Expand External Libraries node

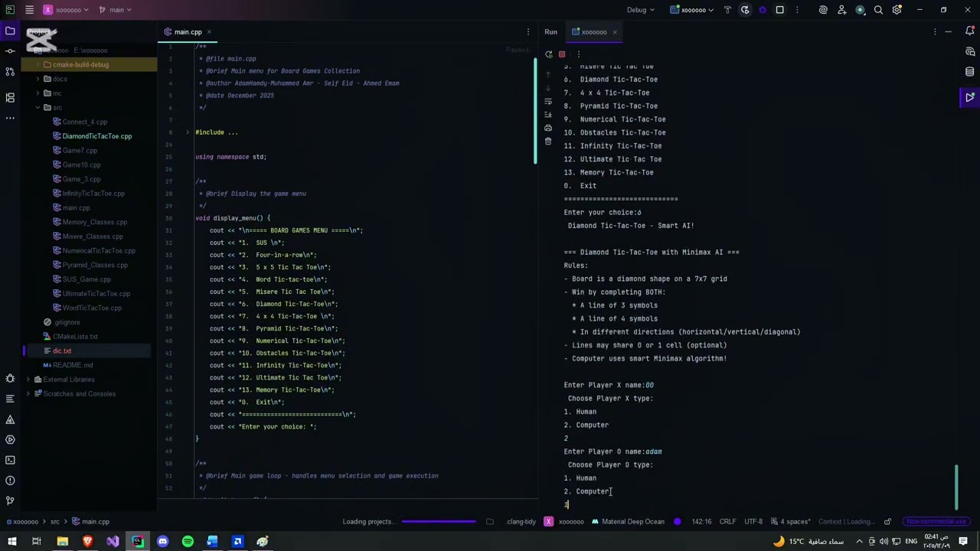tap(28, 380)
